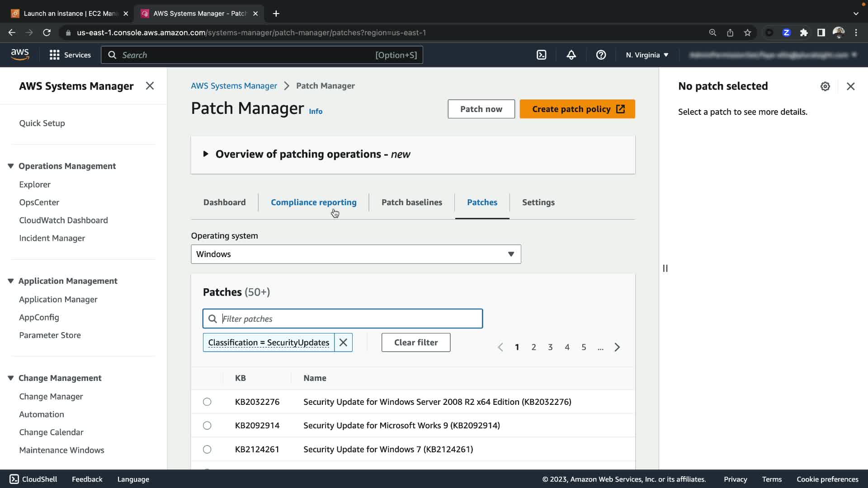This screenshot has width=868, height=488.
Task: Click the AWS logo home icon
Action: click(x=20, y=55)
